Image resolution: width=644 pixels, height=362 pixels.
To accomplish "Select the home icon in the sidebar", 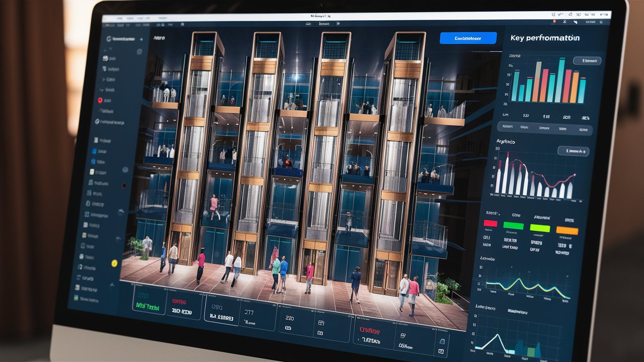I will point(106,57).
